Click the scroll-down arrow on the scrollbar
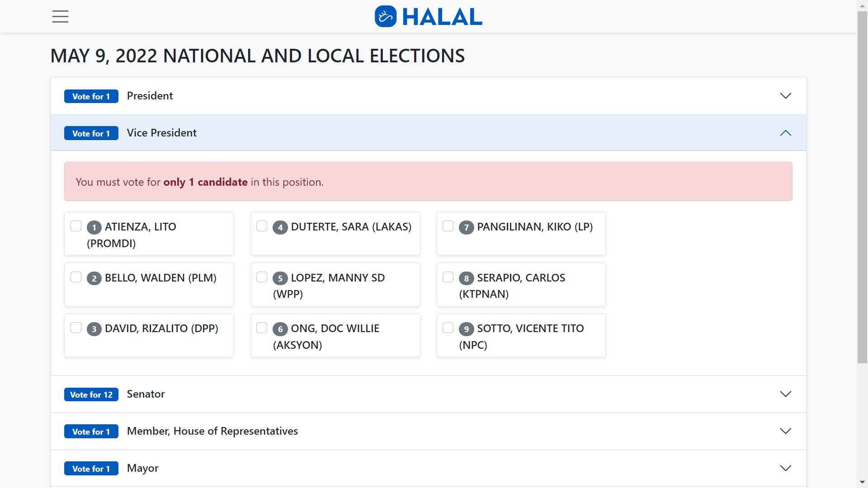 click(x=862, y=483)
